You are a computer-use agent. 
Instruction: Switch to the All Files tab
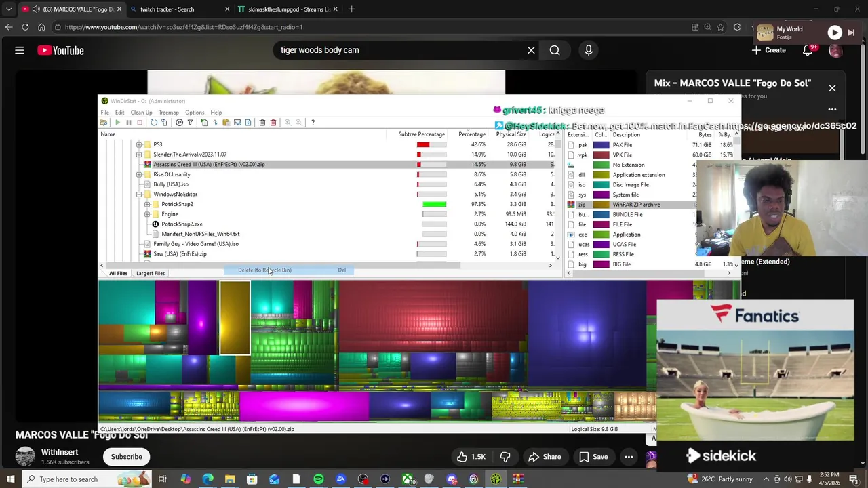coord(118,273)
